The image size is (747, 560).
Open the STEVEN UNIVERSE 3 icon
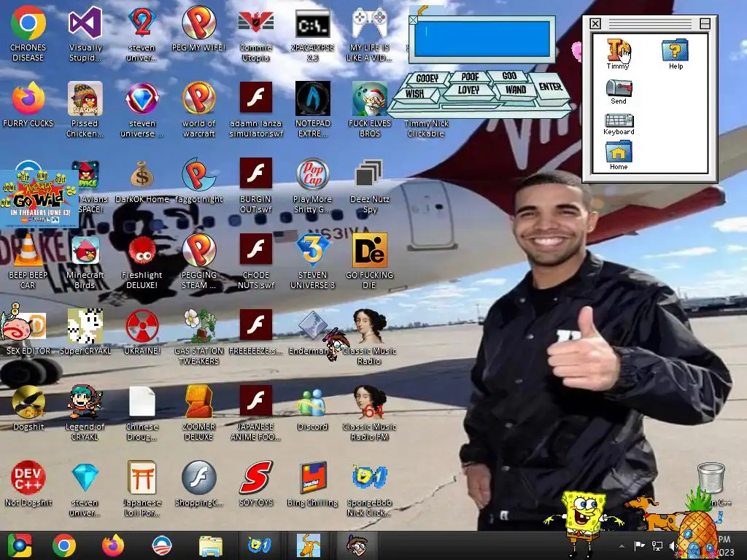(x=312, y=250)
